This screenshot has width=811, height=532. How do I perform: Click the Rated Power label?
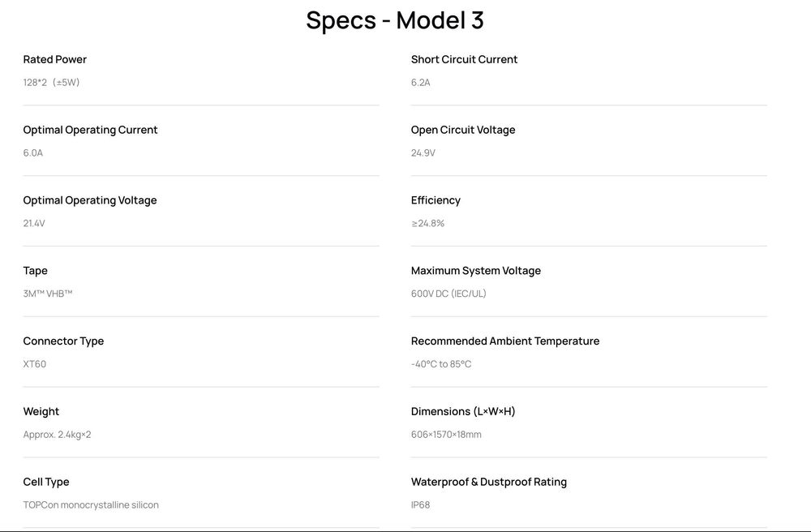point(54,59)
